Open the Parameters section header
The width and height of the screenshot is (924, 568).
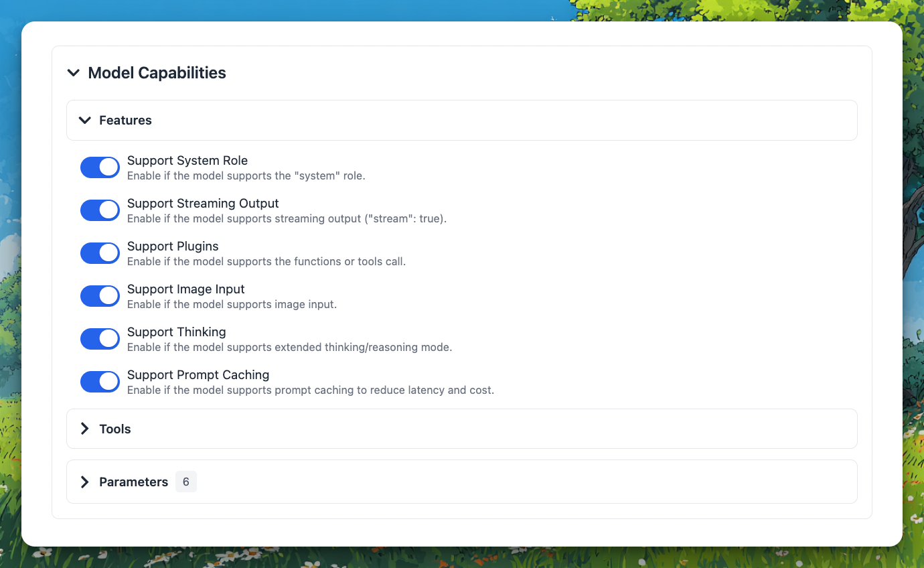[133, 482]
